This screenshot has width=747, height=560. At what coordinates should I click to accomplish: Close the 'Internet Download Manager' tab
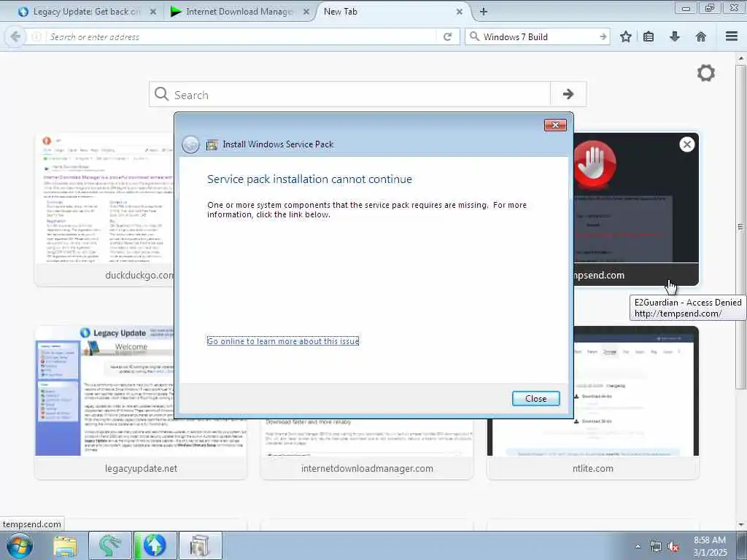click(x=306, y=12)
